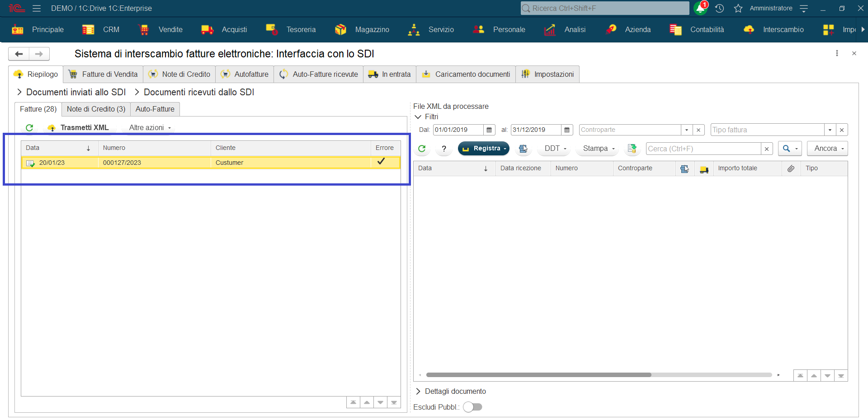Image resolution: width=868 pixels, height=420 pixels.
Task: Open calendar picker for Dal date
Action: tap(489, 130)
